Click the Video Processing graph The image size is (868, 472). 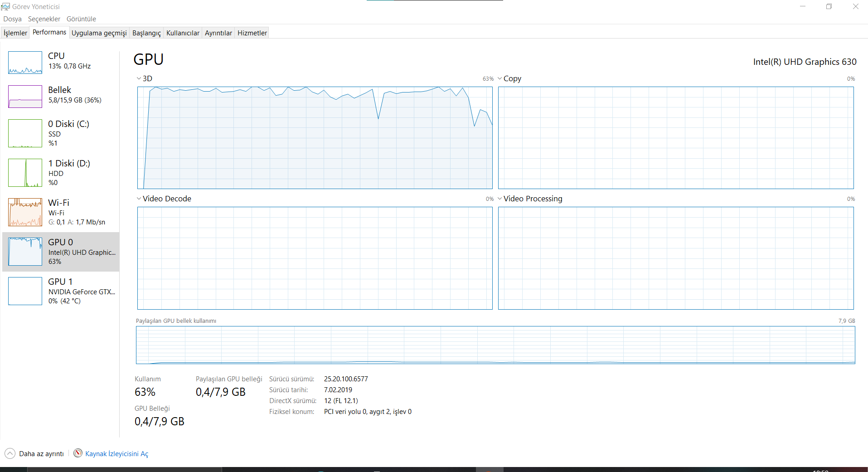[676, 258]
